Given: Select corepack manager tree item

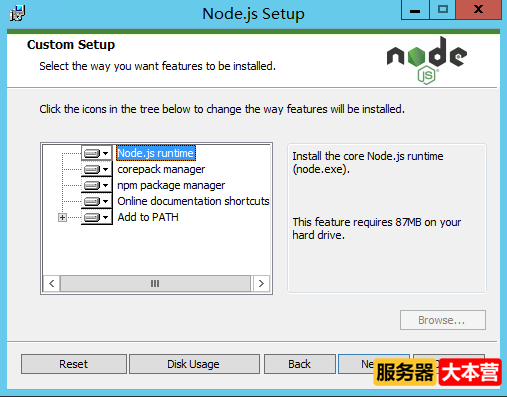Looking at the screenshot, I should 161,169.
